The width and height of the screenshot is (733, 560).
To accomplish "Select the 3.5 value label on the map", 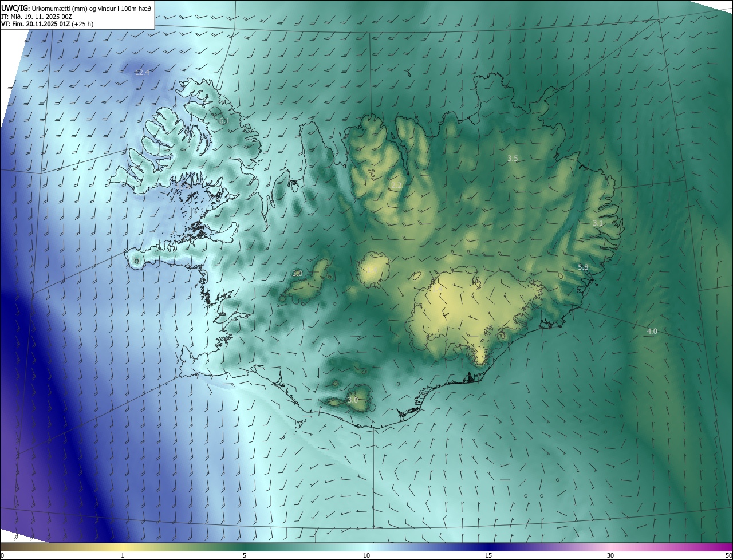I will pos(513,158).
